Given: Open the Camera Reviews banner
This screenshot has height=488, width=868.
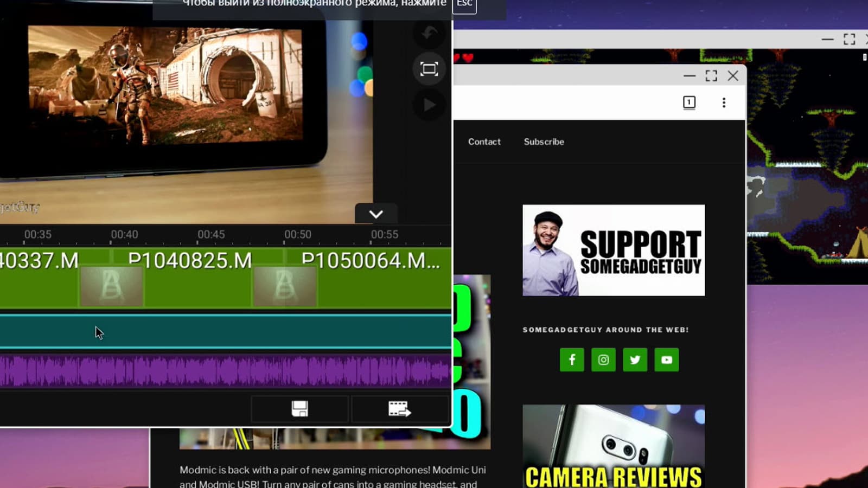Looking at the screenshot, I should 614,446.
